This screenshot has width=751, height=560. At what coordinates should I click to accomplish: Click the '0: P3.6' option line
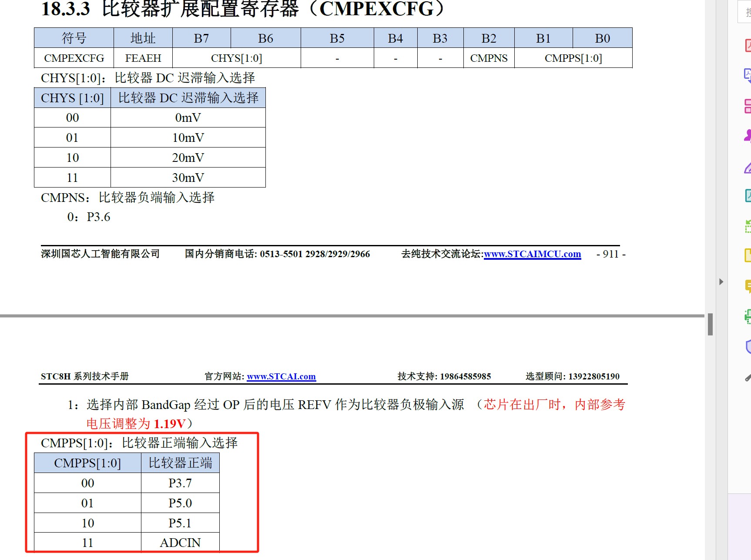tap(89, 217)
